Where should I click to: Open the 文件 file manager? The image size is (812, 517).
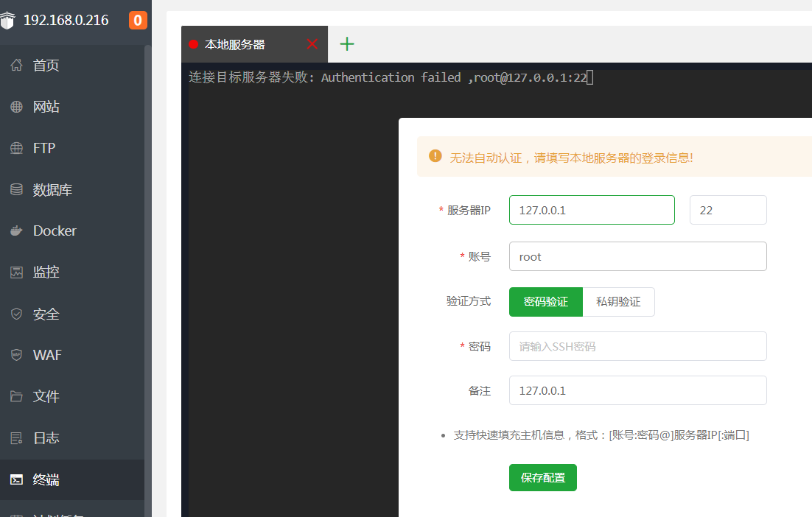pos(46,395)
